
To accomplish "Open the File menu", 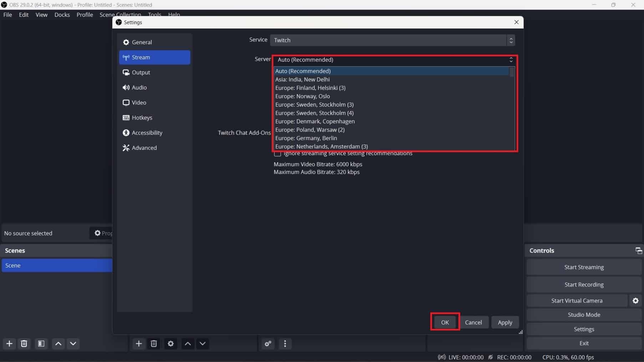I will pos(7,15).
